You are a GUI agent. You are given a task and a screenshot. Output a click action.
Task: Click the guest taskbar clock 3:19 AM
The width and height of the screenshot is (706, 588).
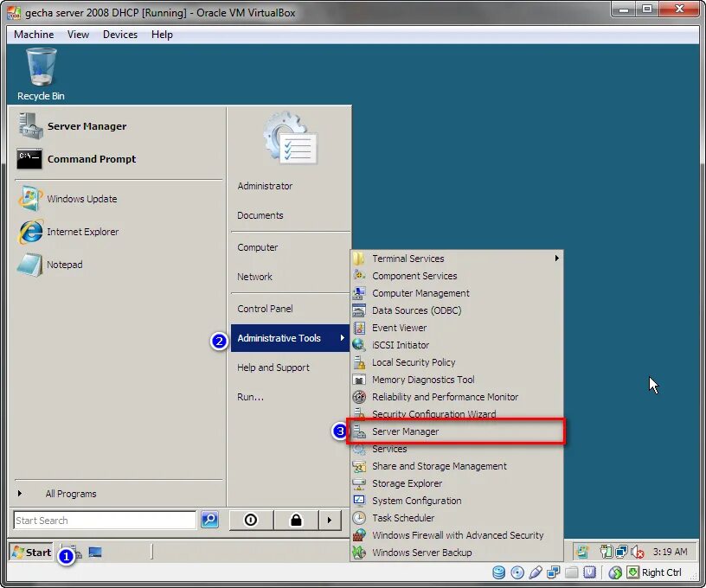(x=670, y=552)
